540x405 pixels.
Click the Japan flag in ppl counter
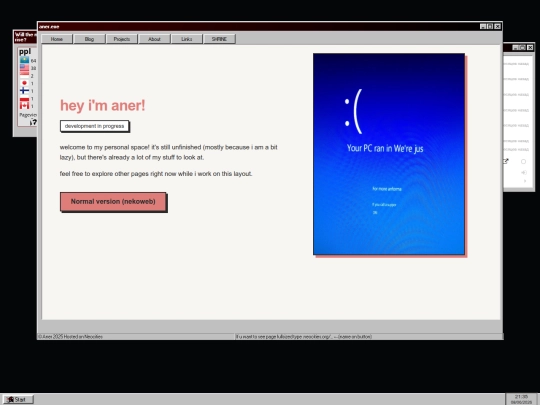pyautogui.click(x=24, y=83)
